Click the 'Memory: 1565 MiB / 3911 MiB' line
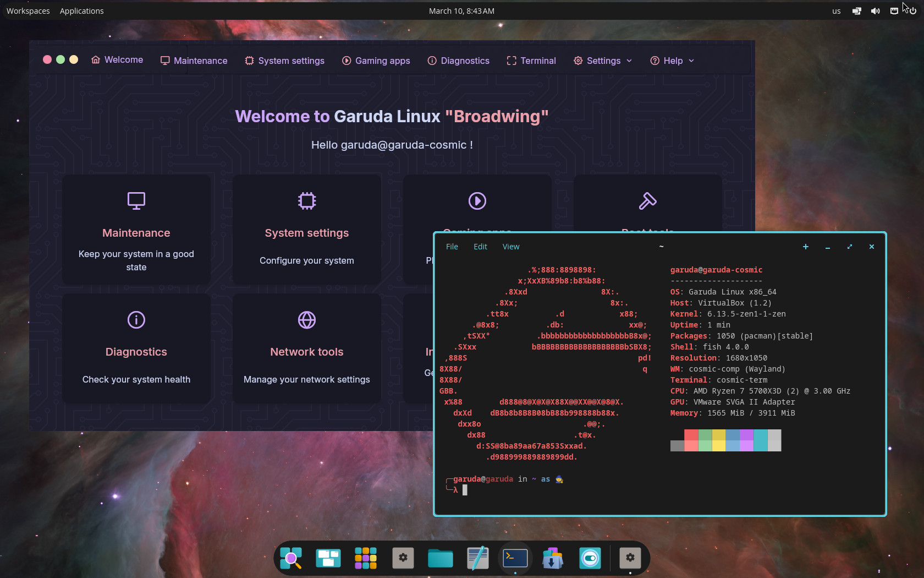Image resolution: width=924 pixels, height=578 pixels. (733, 413)
